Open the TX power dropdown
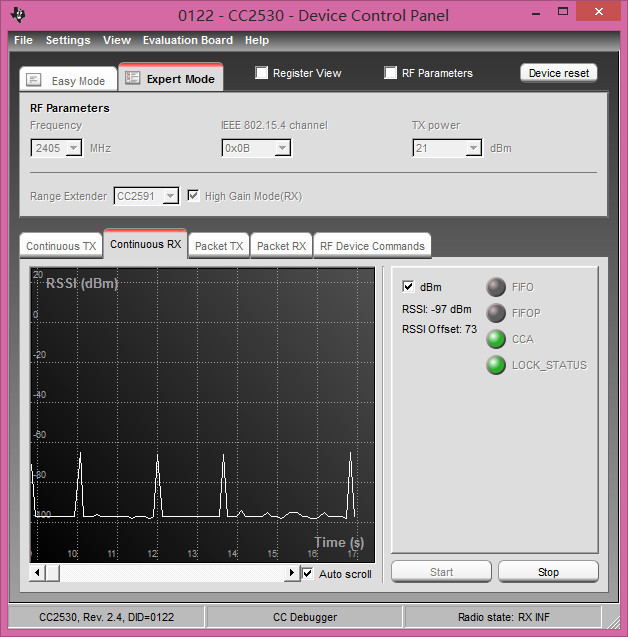Viewport: 628px width, 637px height. tap(473, 148)
